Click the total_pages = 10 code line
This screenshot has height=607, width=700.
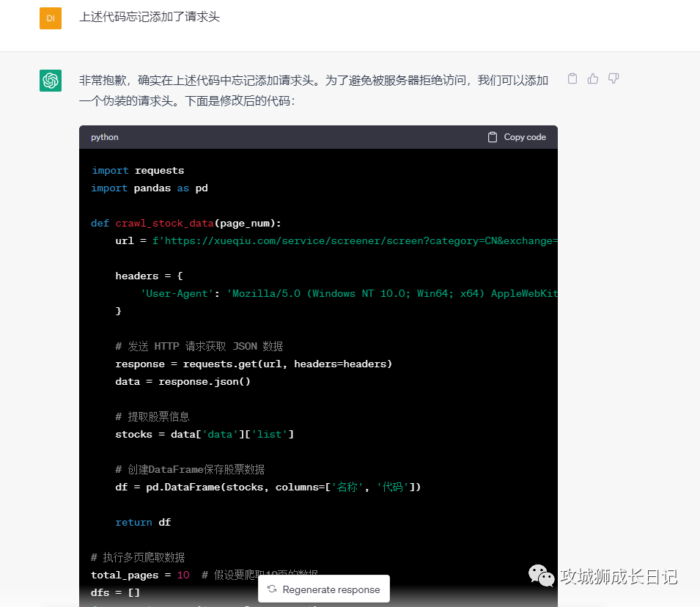pyautogui.click(x=140, y=575)
